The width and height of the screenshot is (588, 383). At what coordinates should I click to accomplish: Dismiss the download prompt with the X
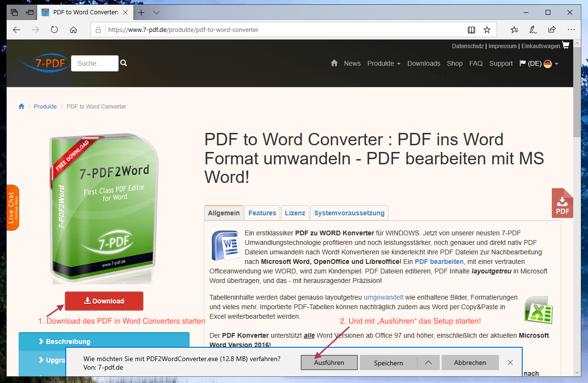(x=510, y=363)
